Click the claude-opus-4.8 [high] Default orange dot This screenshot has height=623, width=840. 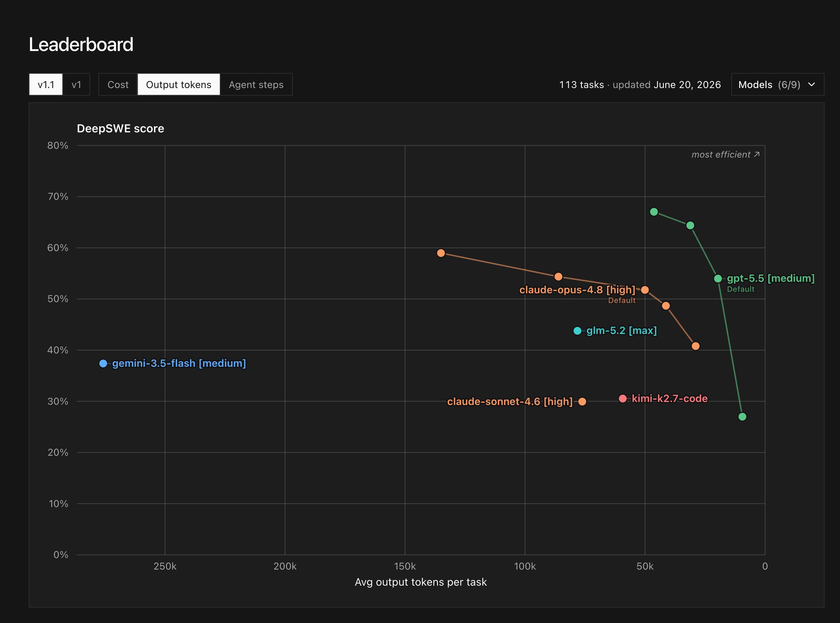coord(645,290)
